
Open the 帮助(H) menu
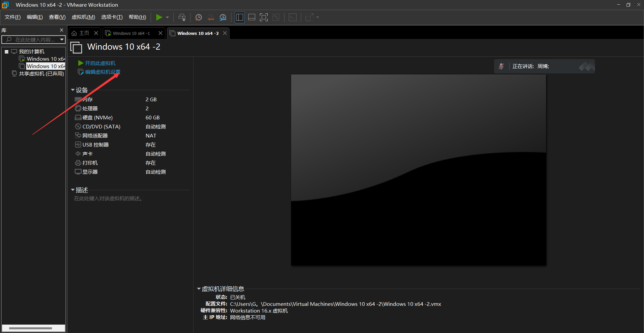[x=138, y=17]
